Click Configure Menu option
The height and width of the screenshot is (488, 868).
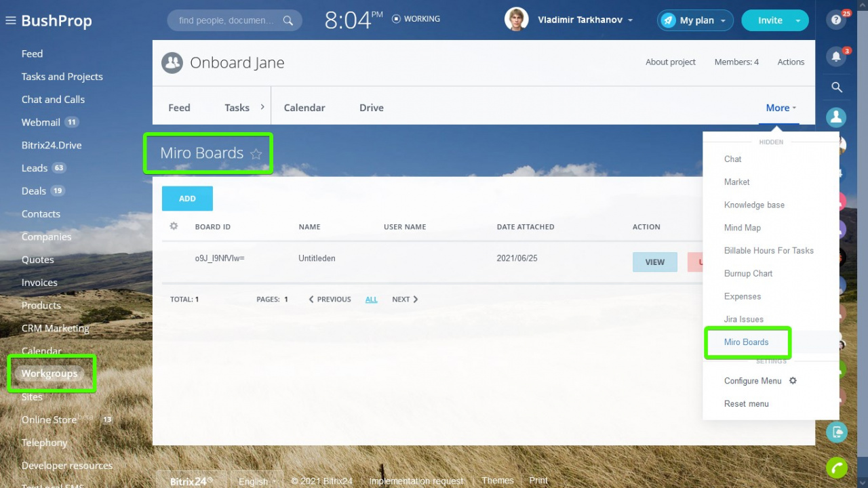[753, 381]
